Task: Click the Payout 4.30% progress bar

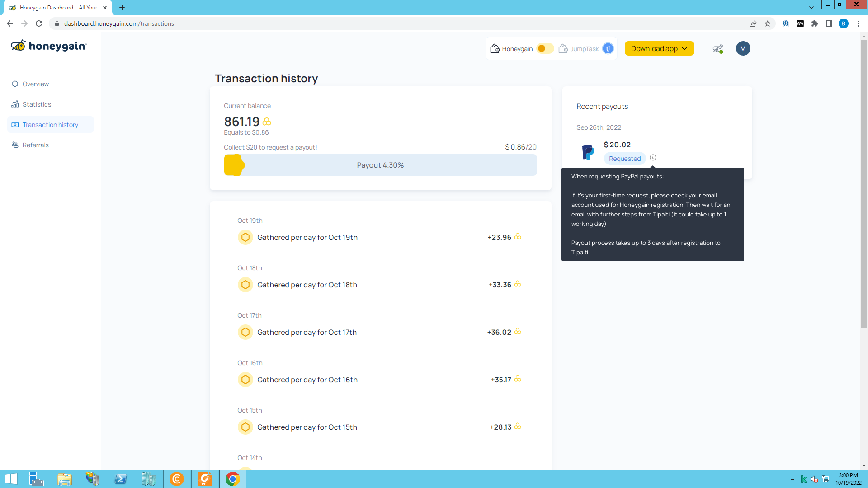Action: [380, 165]
